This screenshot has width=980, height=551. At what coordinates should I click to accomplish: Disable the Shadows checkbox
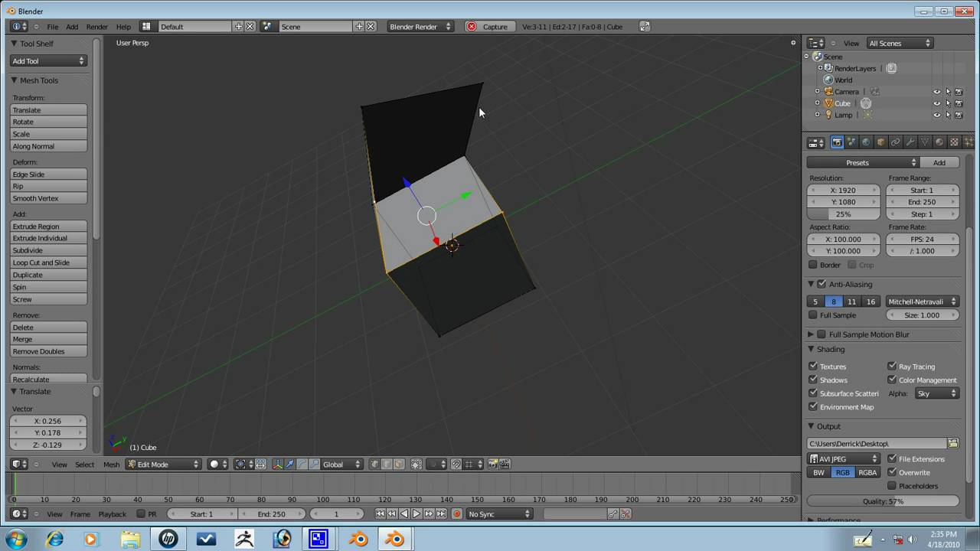[813, 380]
